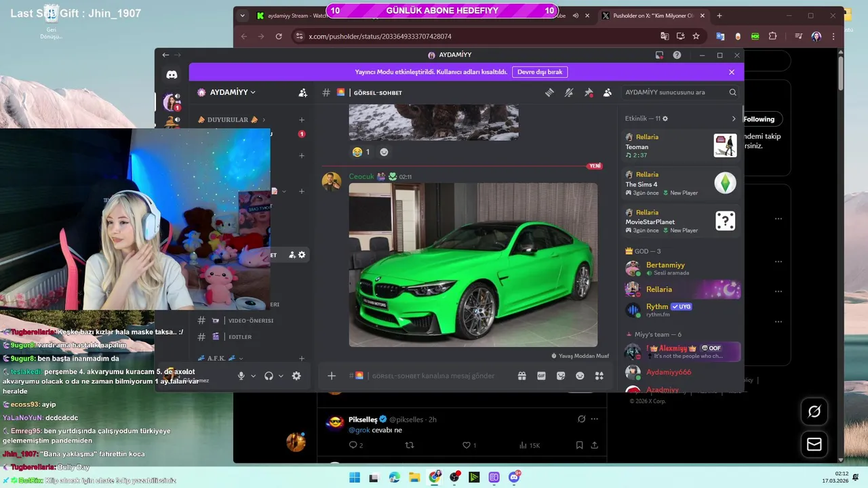Click the search magnifier in server search
Viewport: 868px width, 488px height.
click(732, 92)
